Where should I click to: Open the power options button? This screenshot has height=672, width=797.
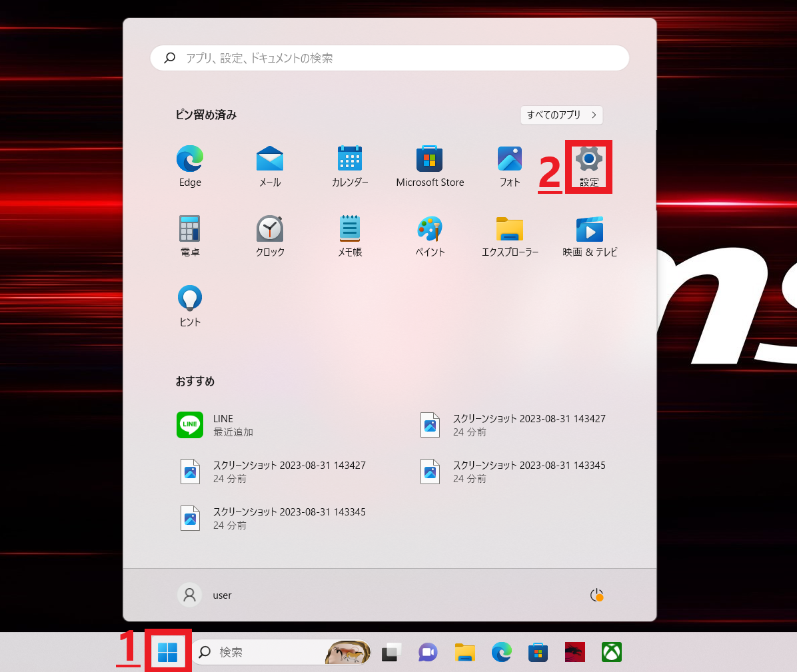pyautogui.click(x=596, y=595)
